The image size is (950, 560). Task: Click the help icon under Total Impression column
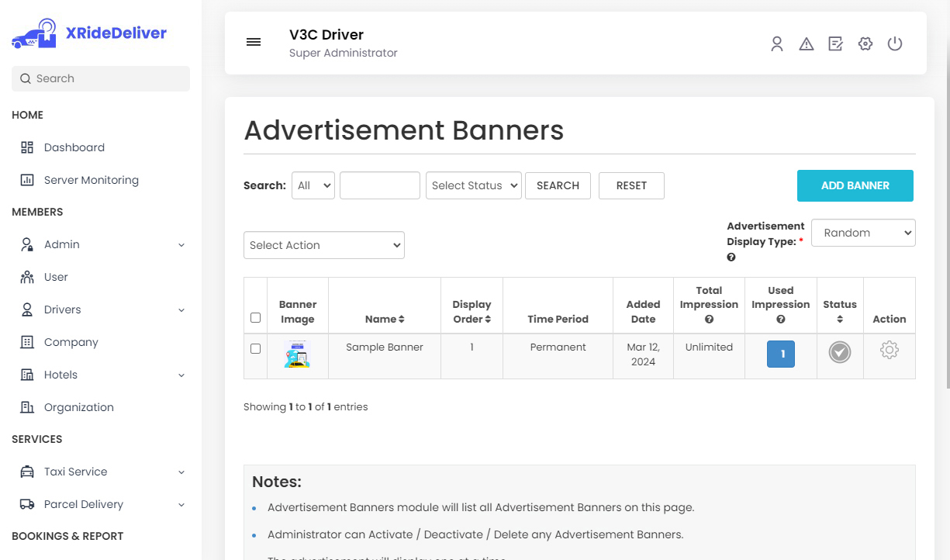click(x=709, y=320)
